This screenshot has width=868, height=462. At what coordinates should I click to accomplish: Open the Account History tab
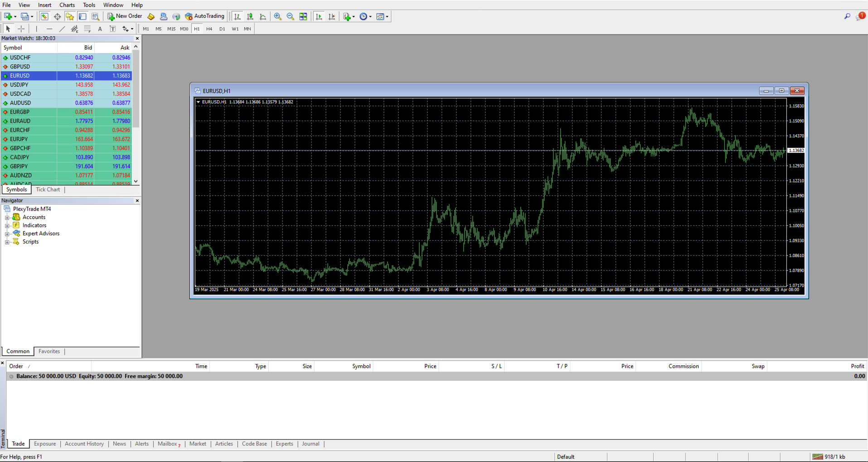click(84, 444)
